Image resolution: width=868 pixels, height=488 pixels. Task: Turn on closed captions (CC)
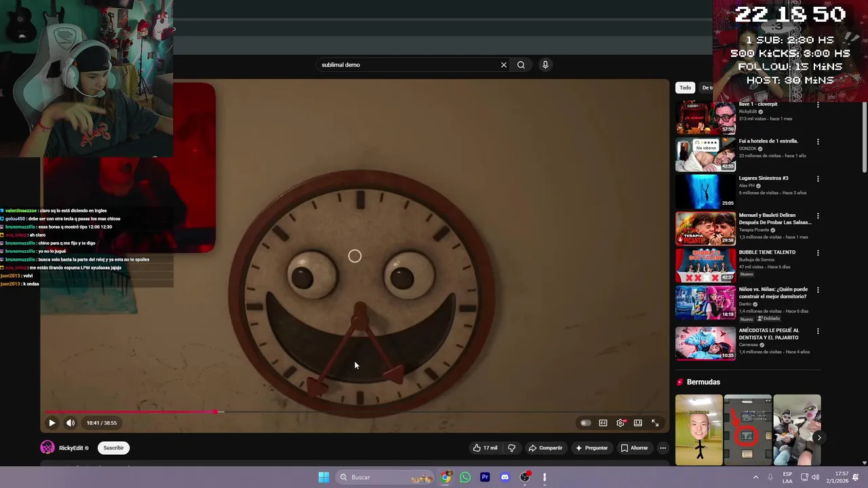coord(603,423)
